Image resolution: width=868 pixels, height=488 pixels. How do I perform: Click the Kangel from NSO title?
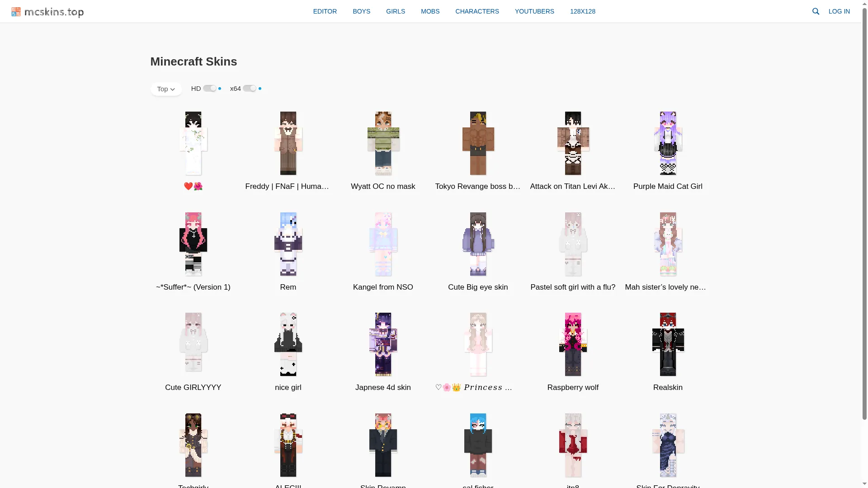[x=383, y=287]
